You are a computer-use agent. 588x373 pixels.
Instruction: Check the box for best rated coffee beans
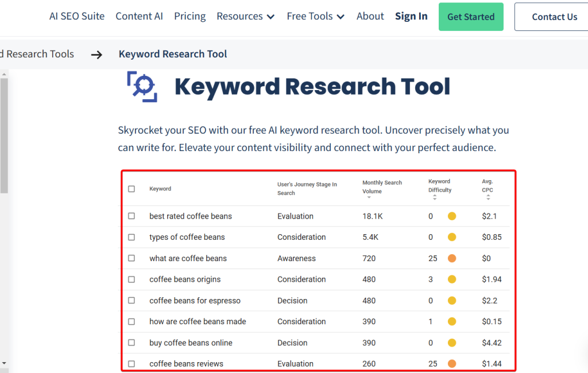coord(131,216)
